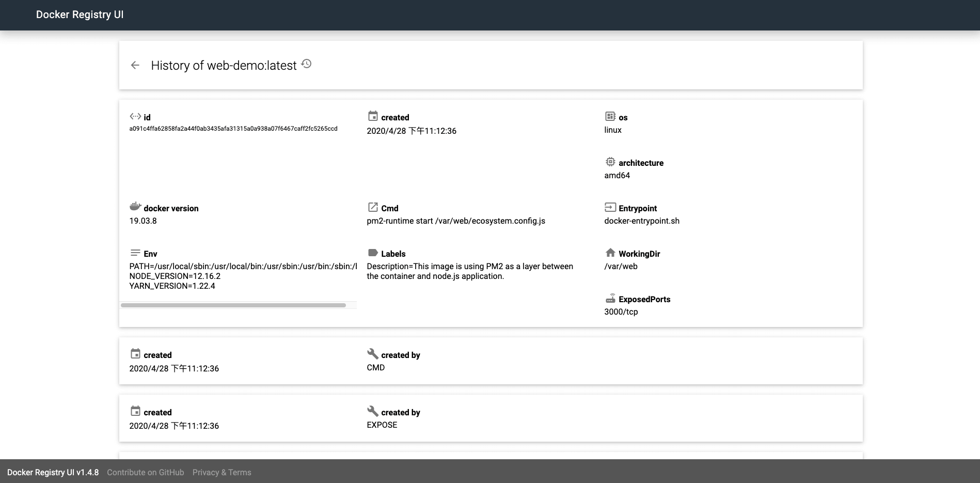
Task: Click the ExposedPorts router icon
Action: pyautogui.click(x=610, y=299)
